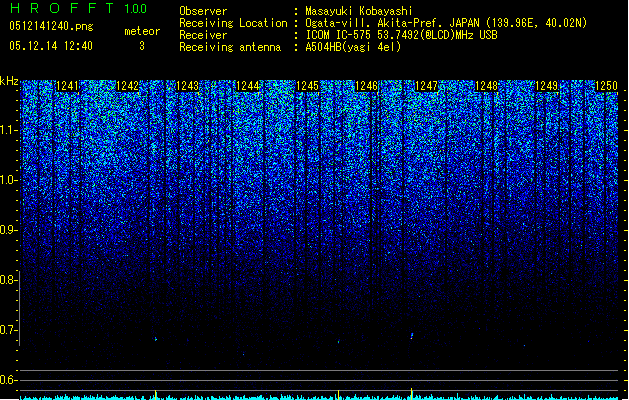Click the HROFFT 1.0.0 title text

(x=79, y=8)
